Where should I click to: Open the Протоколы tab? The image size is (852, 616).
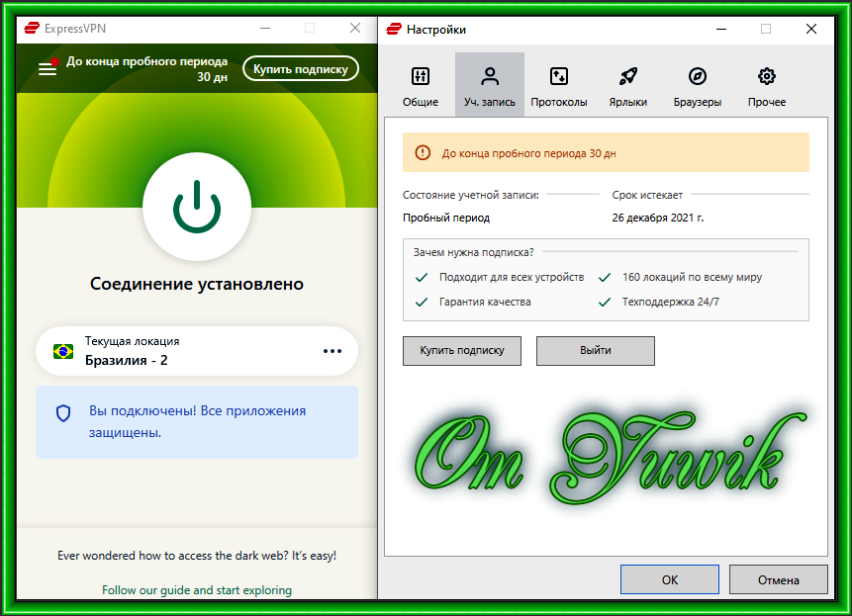pos(558,85)
